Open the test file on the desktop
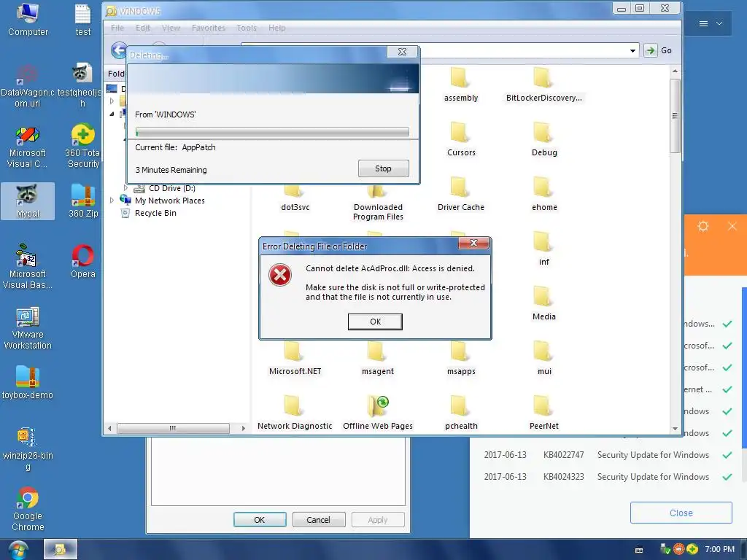 pos(83,20)
